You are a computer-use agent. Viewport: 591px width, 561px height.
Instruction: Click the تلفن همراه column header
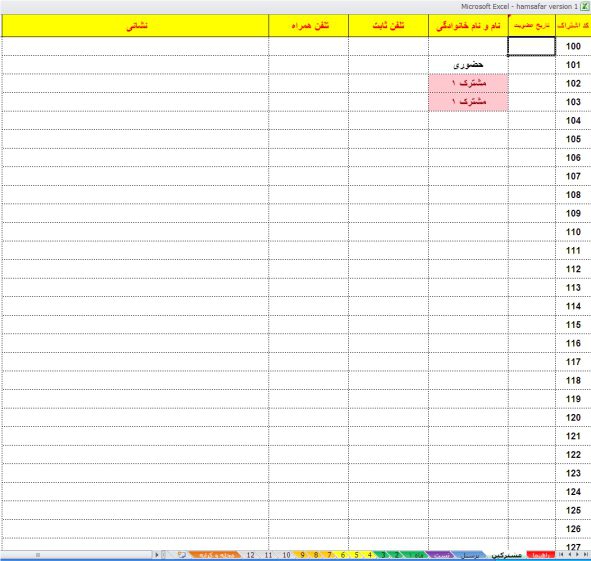pyautogui.click(x=309, y=26)
